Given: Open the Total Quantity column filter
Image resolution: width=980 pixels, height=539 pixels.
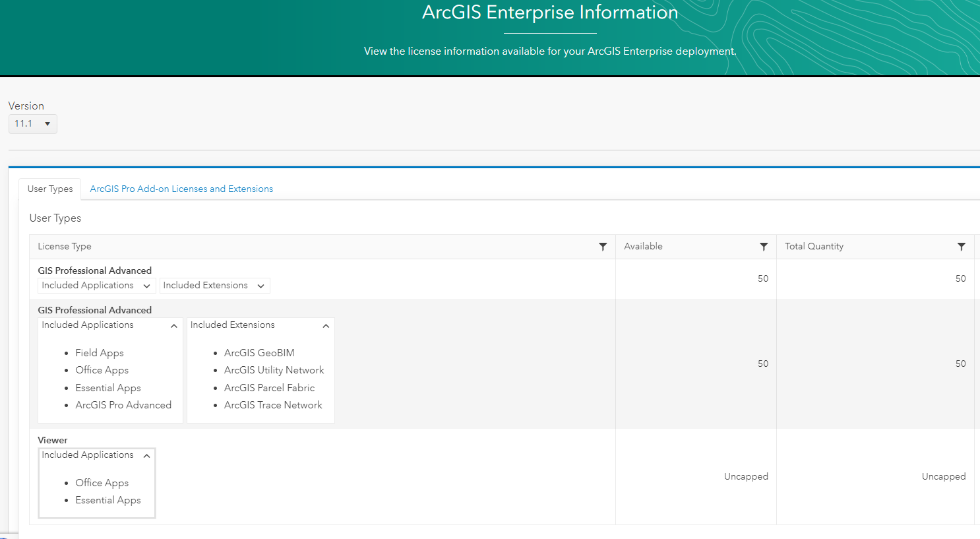Looking at the screenshot, I should pos(962,246).
